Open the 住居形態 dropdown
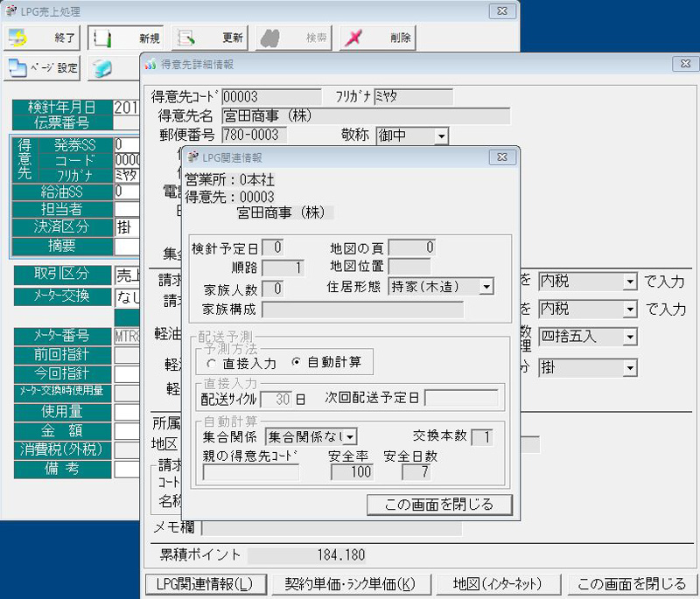Viewport: 700px width, 599px height. 486,287
